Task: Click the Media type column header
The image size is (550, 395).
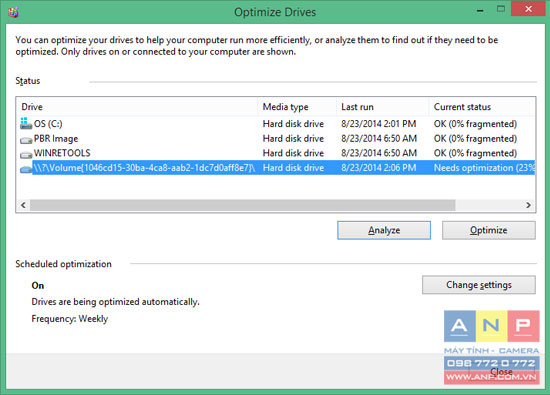Action: pos(297,107)
